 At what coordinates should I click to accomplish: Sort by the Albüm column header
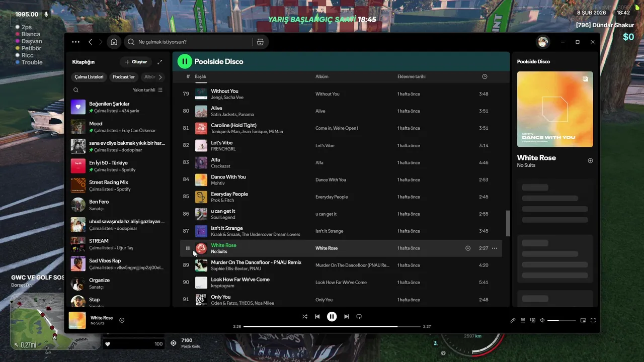[321, 76]
